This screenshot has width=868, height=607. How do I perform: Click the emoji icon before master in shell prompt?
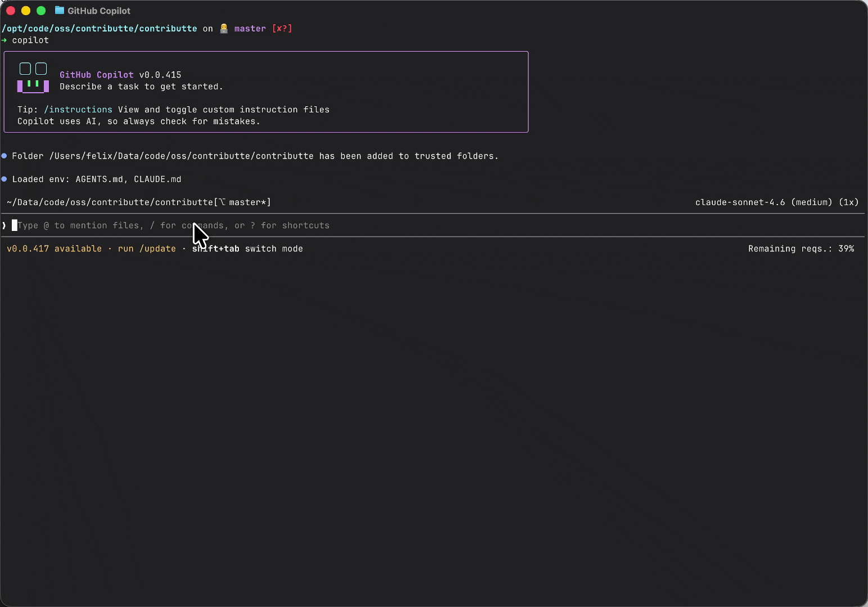pos(224,29)
